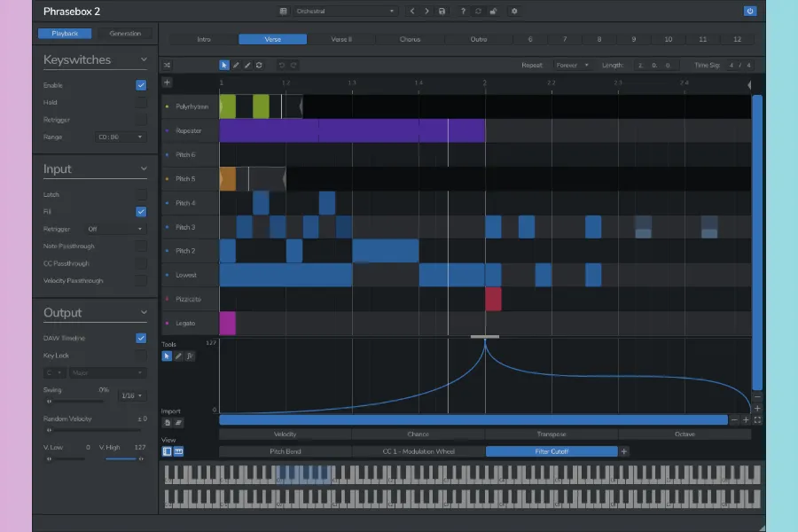Click the shuffle icon above the lane list
This screenshot has height=532, width=798.
click(x=168, y=65)
